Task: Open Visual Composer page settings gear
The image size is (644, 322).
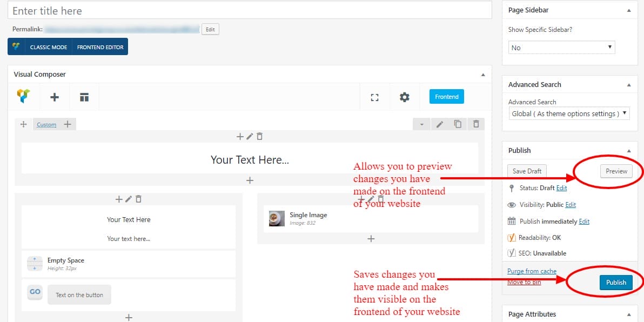Action: pyautogui.click(x=404, y=97)
